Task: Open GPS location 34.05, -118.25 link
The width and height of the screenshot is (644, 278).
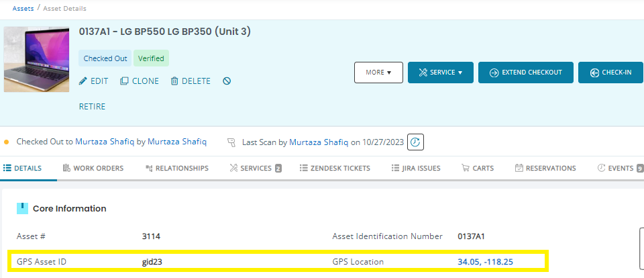Action: click(486, 261)
